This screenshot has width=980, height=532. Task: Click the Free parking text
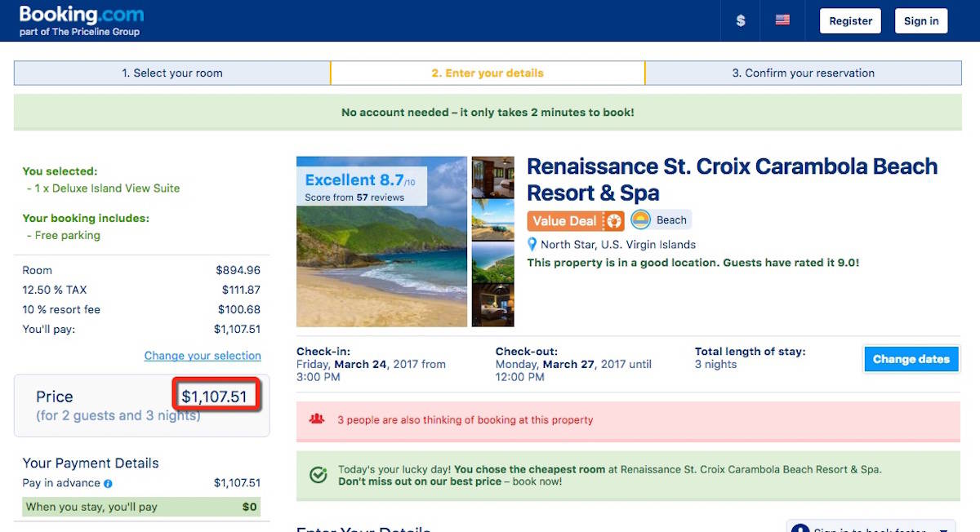(68, 236)
